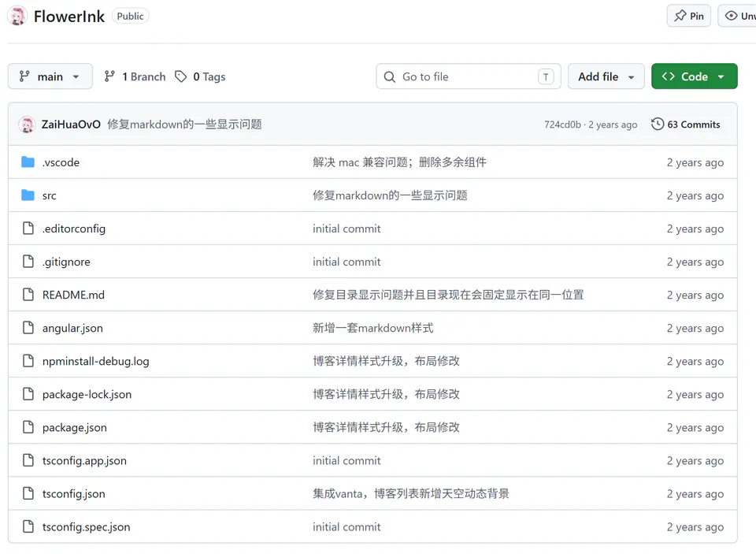
Task: Open commit 解决 mac 兼容问题；删除多余组件
Action: pos(399,162)
